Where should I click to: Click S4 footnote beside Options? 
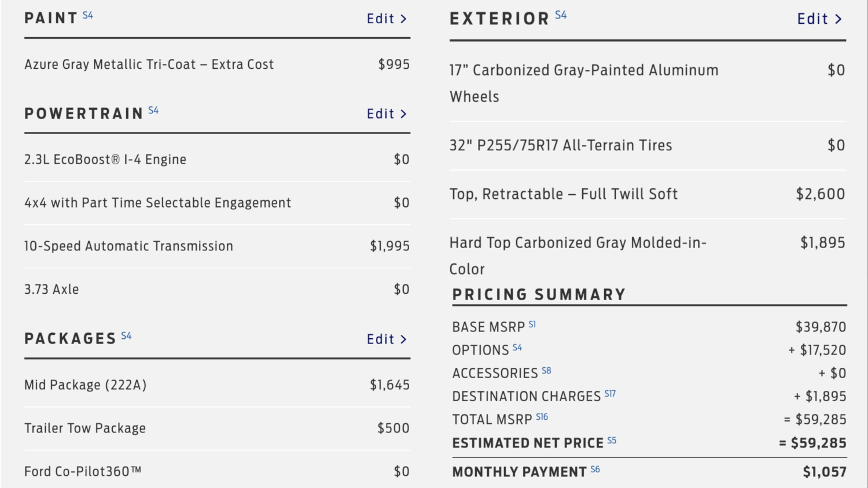click(517, 347)
